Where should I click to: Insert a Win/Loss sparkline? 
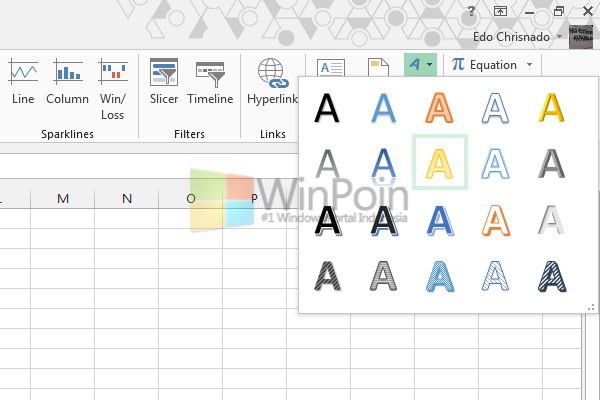[112, 89]
